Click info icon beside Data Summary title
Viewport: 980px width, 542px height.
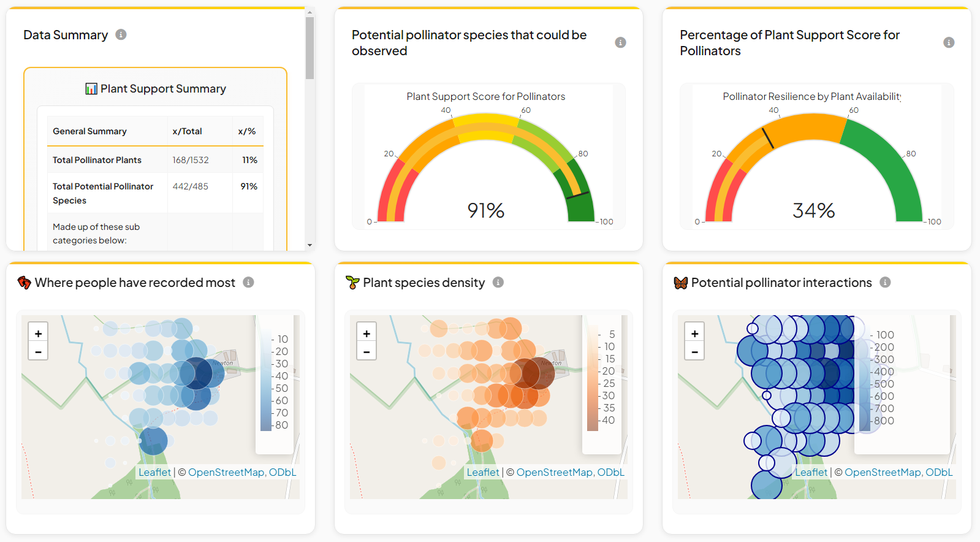(121, 35)
